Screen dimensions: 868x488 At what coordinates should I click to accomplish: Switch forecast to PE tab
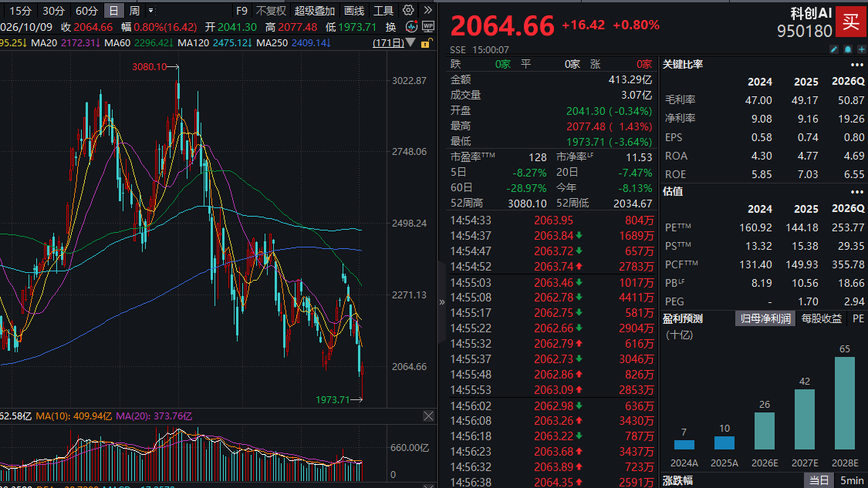[x=858, y=318]
